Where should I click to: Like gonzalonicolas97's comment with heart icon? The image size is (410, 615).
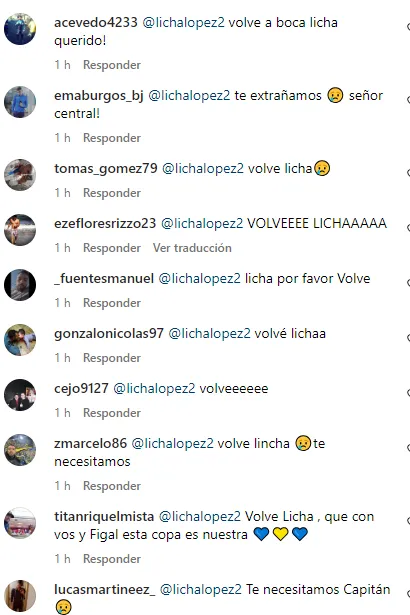(408, 337)
